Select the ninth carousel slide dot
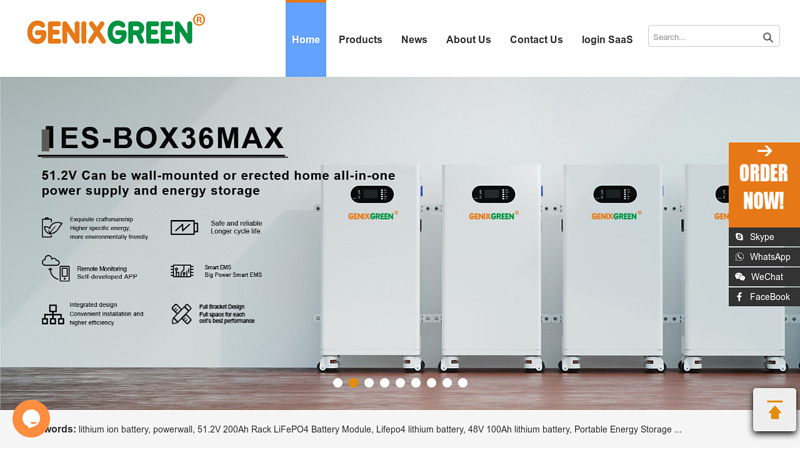This screenshot has height=450, width=800. click(x=463, y=383)
